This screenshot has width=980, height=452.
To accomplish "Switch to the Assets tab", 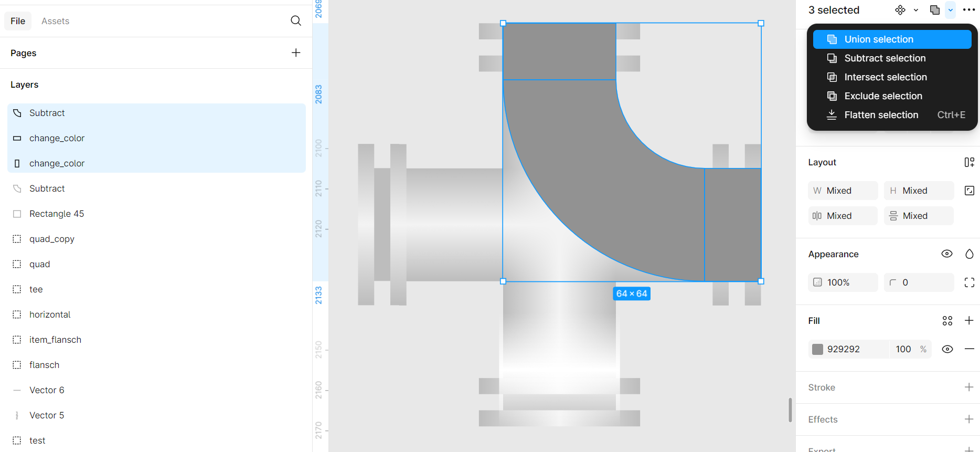I will pos(55,21).
